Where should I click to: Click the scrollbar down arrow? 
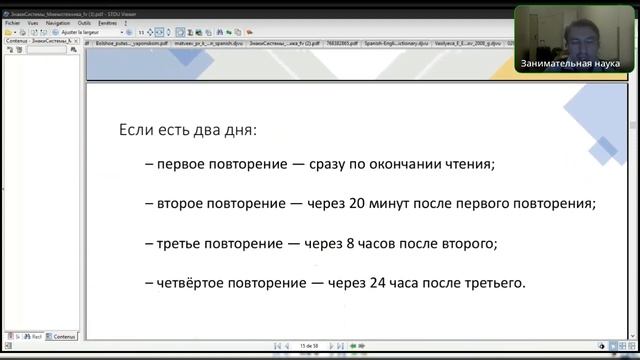click(633, 336)
